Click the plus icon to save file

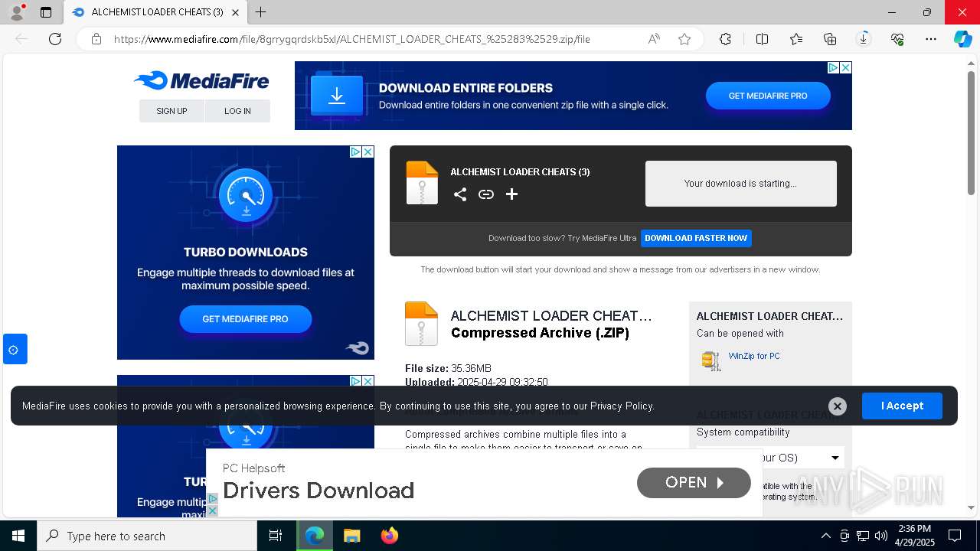coord(512,194)
